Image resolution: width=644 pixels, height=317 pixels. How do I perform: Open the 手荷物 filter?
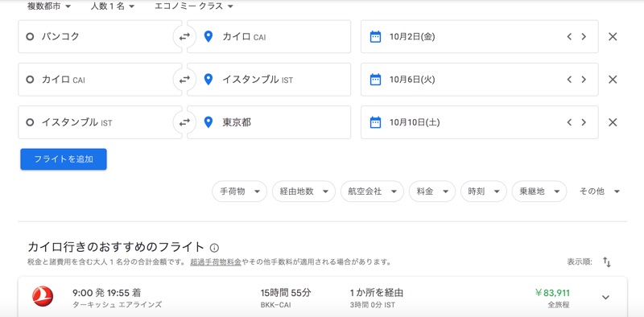click(x=239, y=191)
